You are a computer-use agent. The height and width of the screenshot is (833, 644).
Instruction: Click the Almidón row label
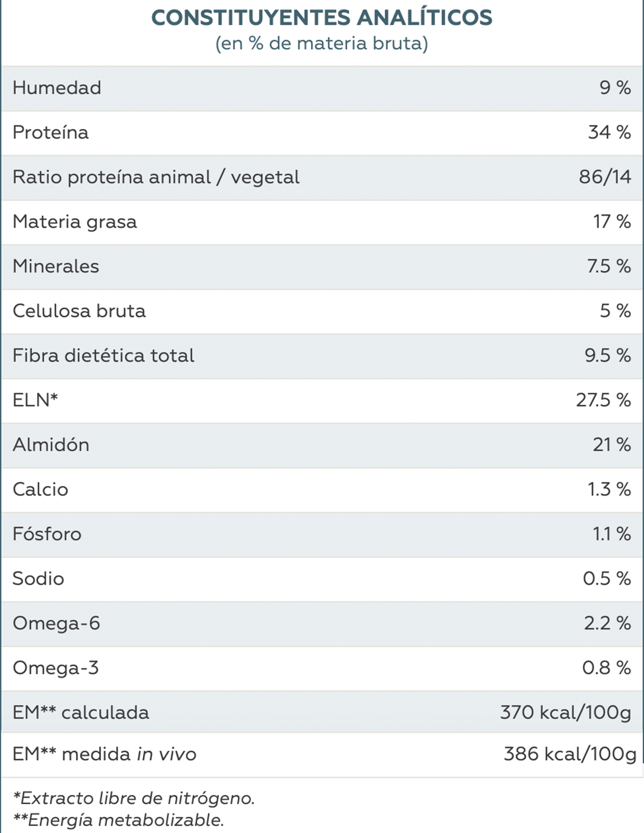51,445
